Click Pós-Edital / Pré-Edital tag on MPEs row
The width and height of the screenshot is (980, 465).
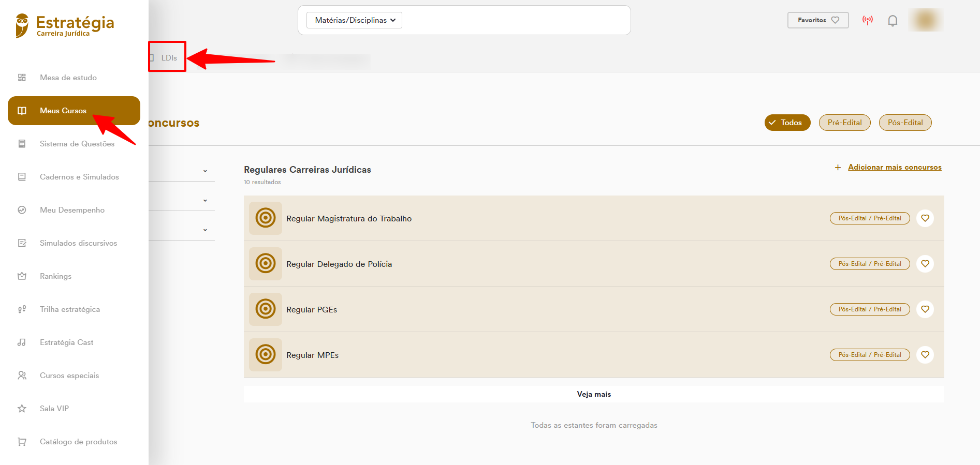click(x=870, y=355)
